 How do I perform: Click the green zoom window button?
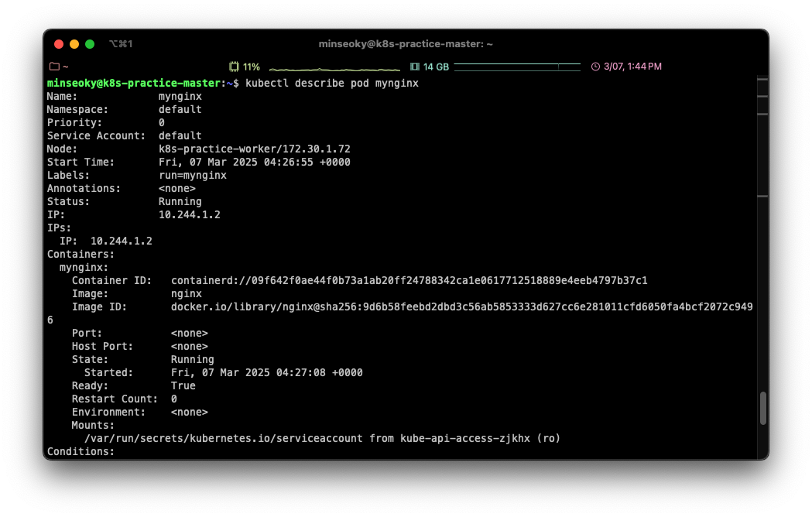[90, 44]
